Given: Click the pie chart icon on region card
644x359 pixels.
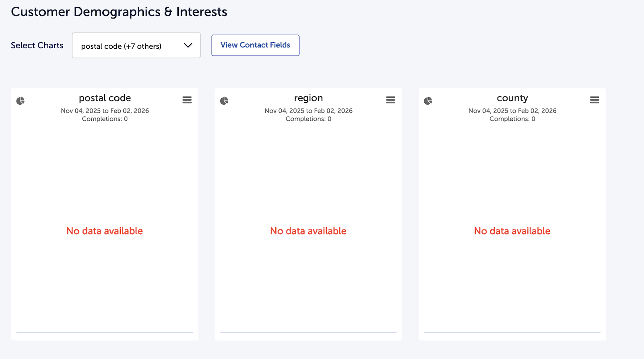Looking at the screenshot, I should [224, 101].
